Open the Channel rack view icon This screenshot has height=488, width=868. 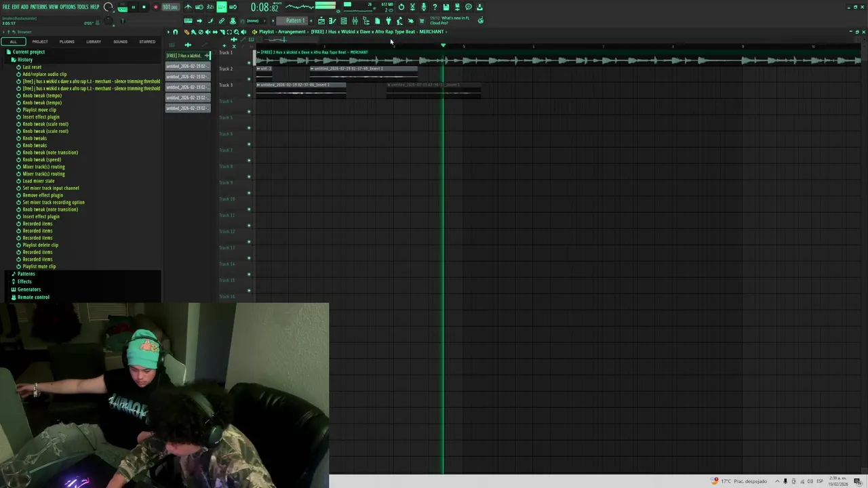point(344,21)
